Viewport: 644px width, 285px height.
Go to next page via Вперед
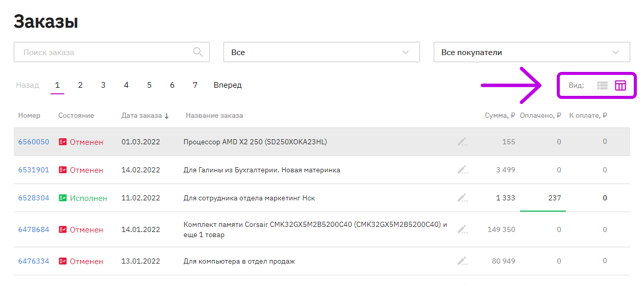(228, 85)
